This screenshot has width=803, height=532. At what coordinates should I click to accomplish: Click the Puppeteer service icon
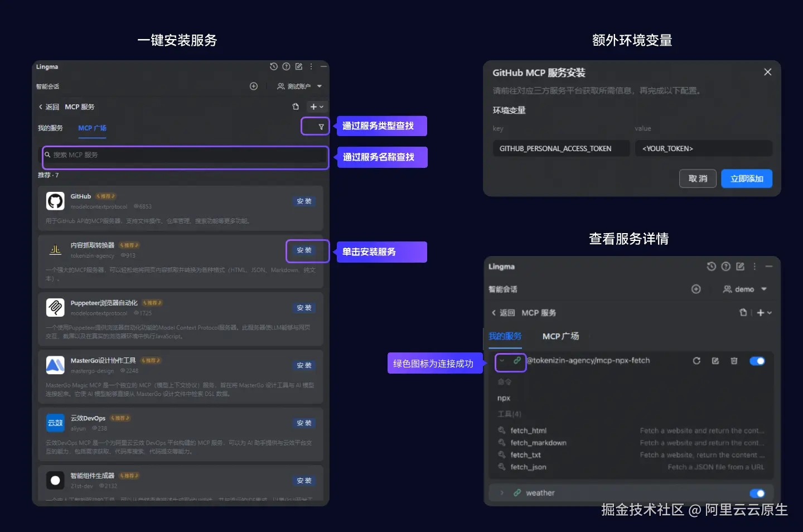(x=55, y=307)
